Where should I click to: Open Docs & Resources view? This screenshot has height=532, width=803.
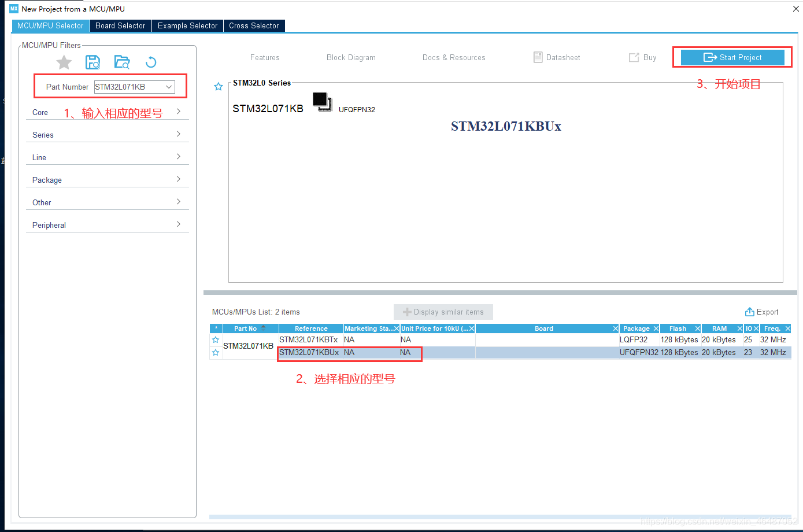coord(454,58)
